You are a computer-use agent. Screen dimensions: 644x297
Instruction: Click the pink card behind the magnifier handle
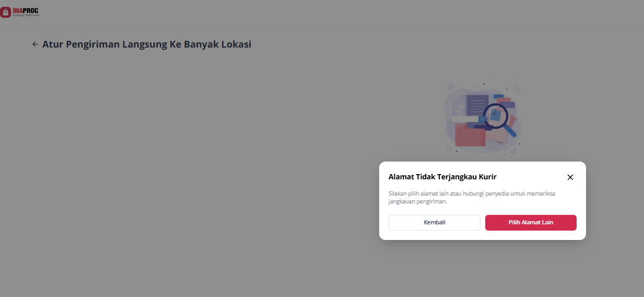tap(512, 121)
